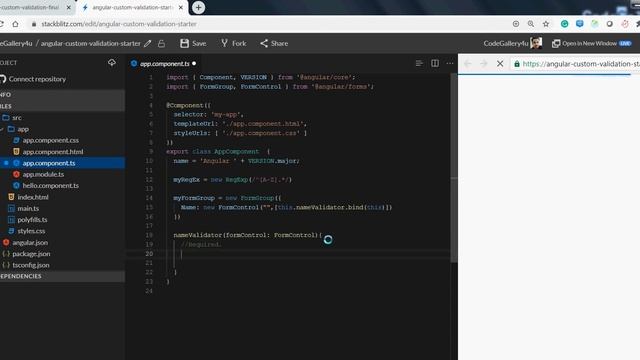This screenshot has height=360, width=640.
Task: Click the green Grammarly extension icon
Action: coord(564,24)
